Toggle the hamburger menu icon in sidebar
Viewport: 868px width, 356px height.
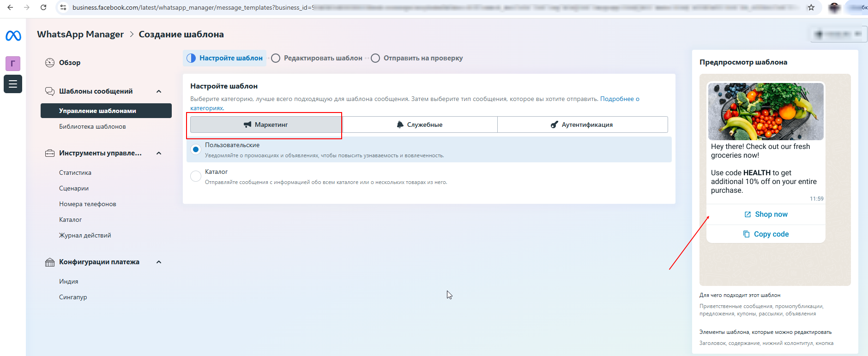[x=13, y=84]
